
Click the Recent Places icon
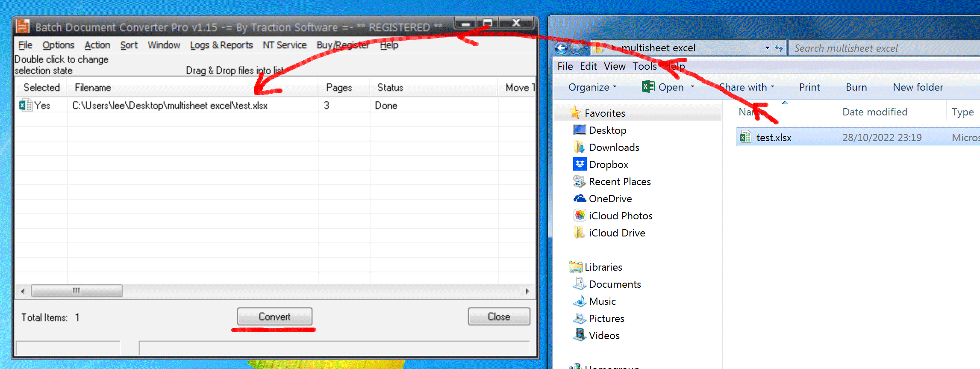579,181
